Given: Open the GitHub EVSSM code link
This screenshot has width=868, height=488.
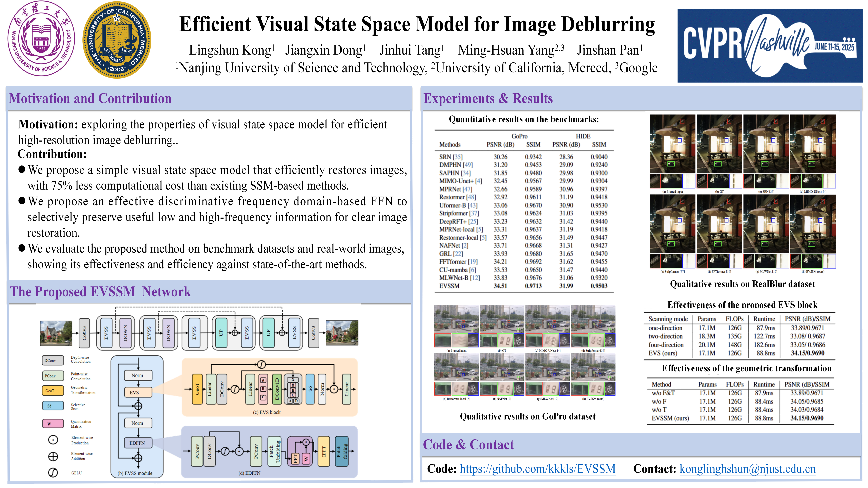Looking at the screenshot, I should [x=537, y=469].
